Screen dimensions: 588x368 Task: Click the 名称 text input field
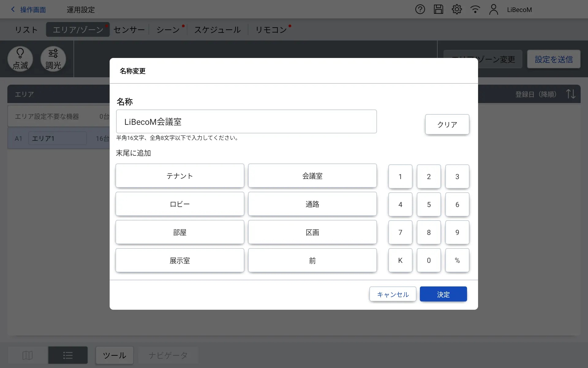click(x=246, y=122)
